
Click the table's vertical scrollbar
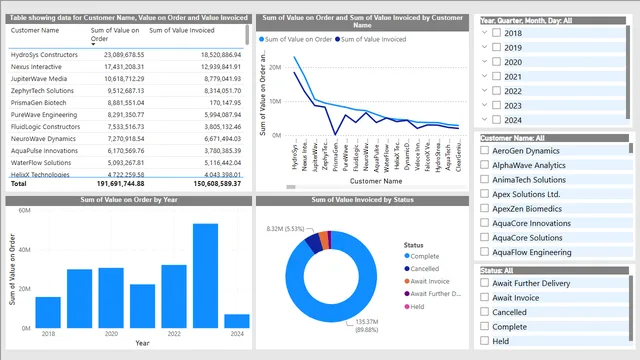(247, 35)
